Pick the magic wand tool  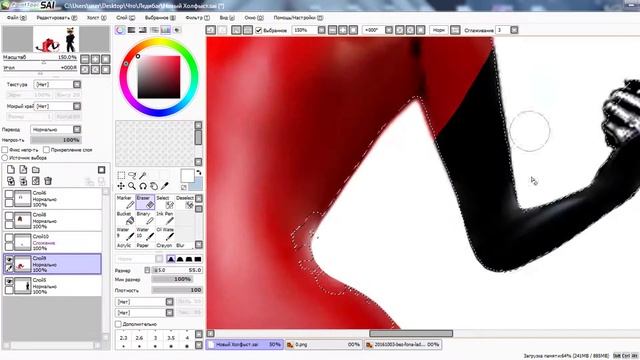coord(143,176)
